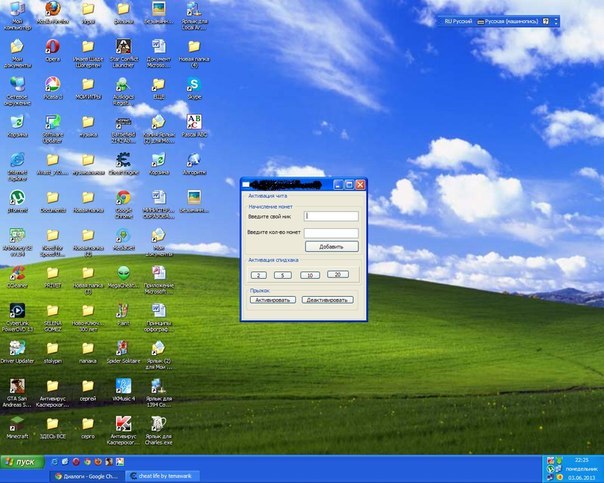Select the MegaCheat alien icon
This screenshot has height=483, width=604.
pyautogui.click(x=124, y=277)
